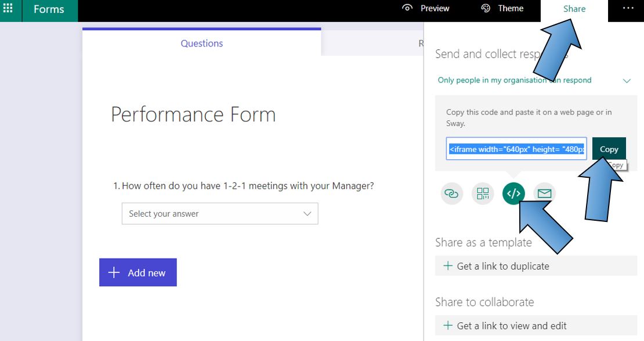Switch to the Questions tab
The width and height of the screenshot is (644, 341).
201,43
